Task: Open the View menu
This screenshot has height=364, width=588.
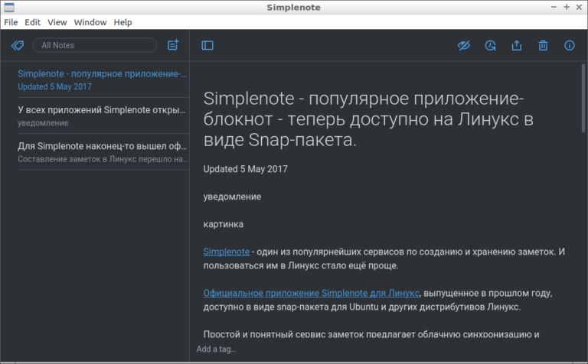Action: (x=57, y=22)
